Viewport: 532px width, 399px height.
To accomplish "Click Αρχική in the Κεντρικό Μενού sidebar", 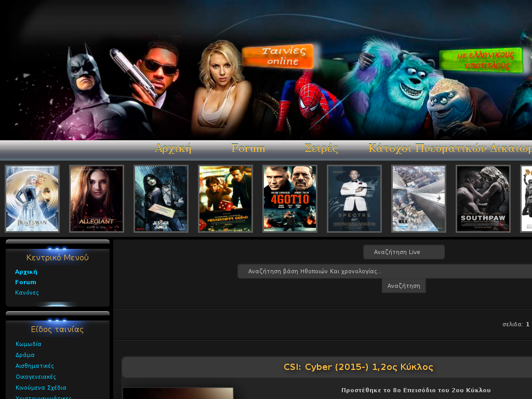I will pos(26,272).
